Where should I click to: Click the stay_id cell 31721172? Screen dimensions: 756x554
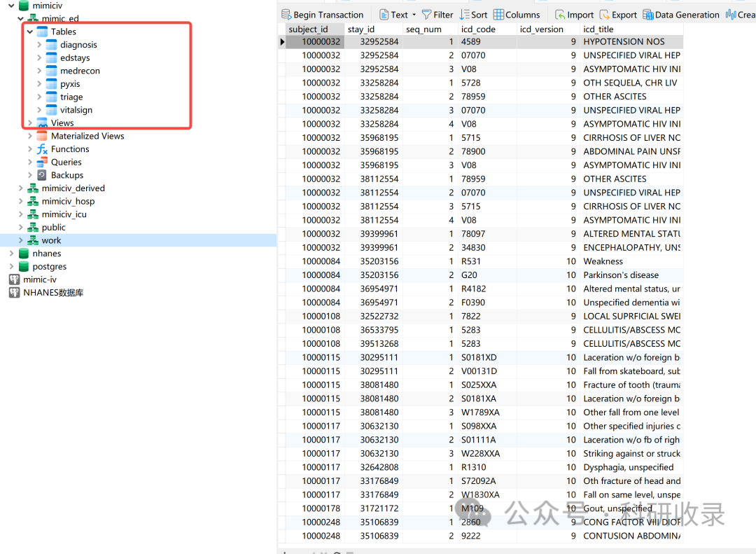coord(373,508)
